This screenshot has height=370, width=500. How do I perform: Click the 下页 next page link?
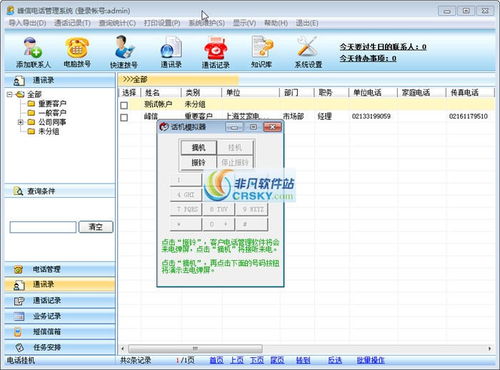pyautogui.click(x=257, y=360)
